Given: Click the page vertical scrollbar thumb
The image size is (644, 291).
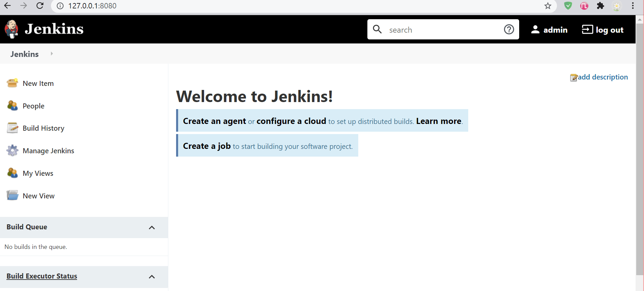Looking at the screenshot, I should 640,150.
